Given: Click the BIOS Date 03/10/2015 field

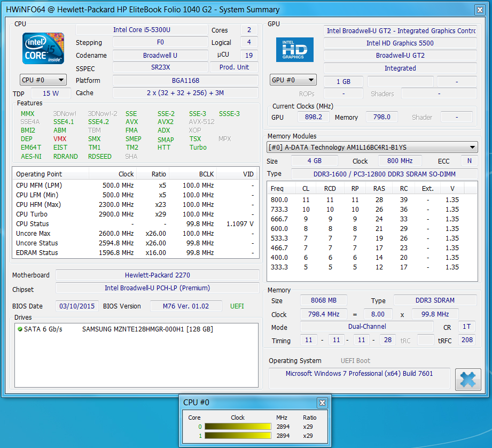Looking at the screenshot, I should coord(77,306).
